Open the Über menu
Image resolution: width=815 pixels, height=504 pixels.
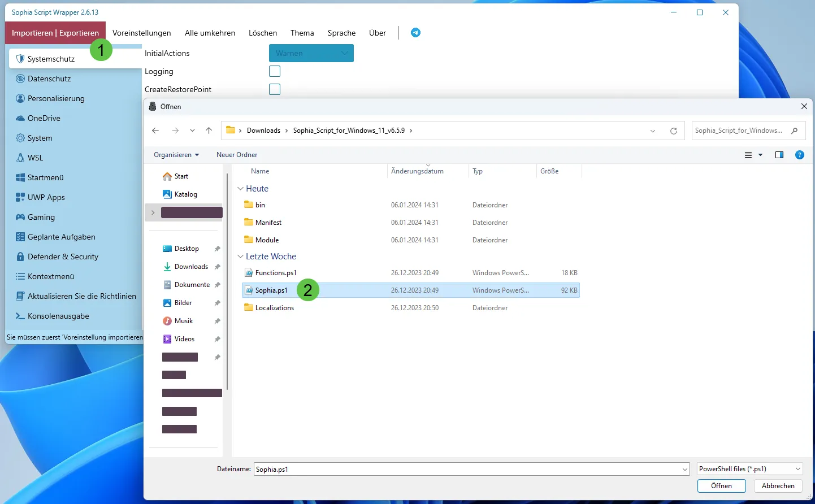(x=378, y=33)
